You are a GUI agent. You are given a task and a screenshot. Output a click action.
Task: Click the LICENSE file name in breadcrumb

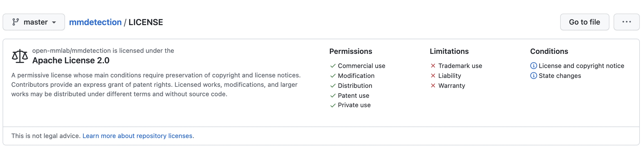click(x=146, y=22)
